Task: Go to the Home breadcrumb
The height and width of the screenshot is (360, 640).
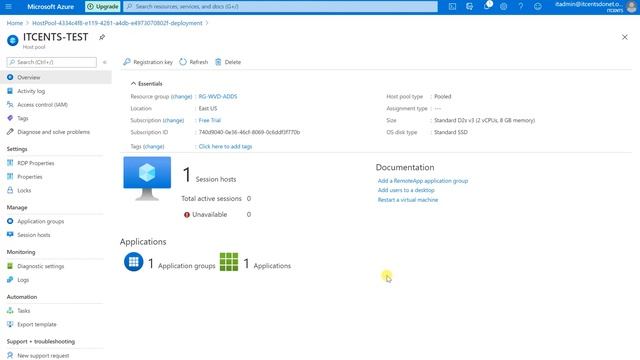Action: tap(15, 23)
